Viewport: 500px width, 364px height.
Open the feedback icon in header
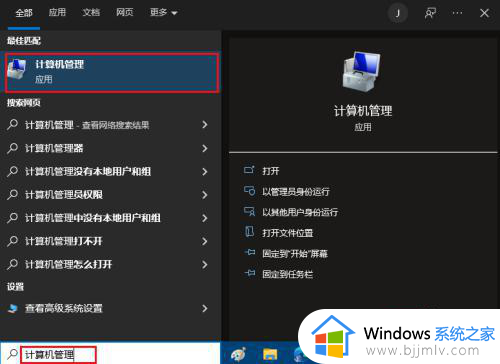[x=430, y=13]
